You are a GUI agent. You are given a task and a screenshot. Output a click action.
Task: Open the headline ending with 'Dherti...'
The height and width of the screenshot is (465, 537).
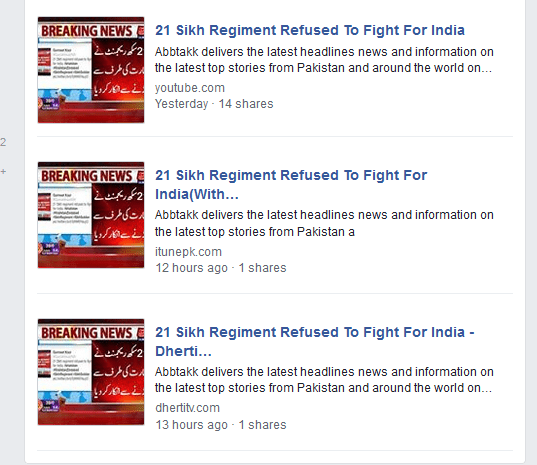(x=315, y=341)
